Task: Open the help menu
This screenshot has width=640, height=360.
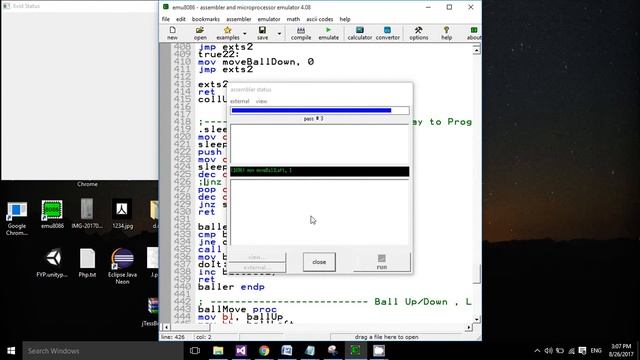Action: pyautogui.click(x=345, y=19)
